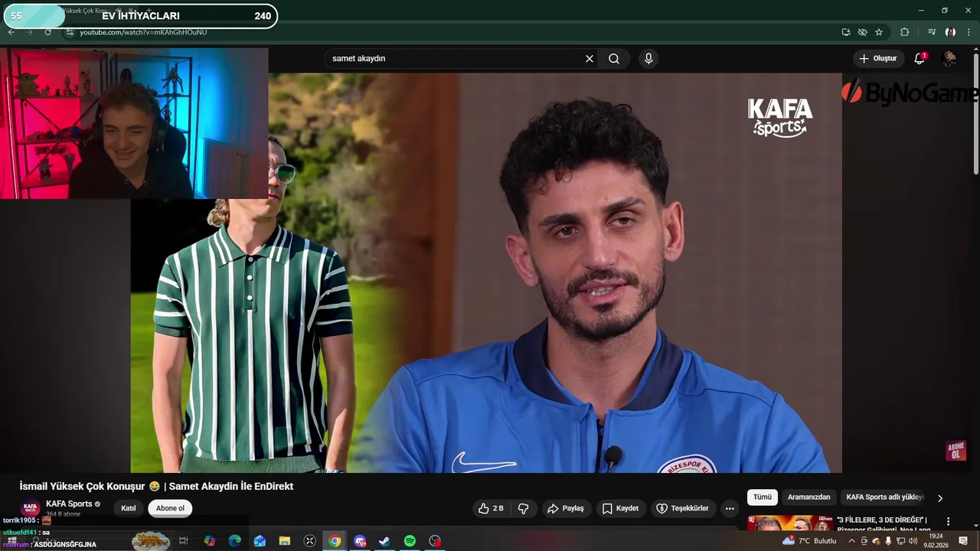The height and width of the screenshot is (551, 980).
Task: Click the video player area
Action: point(486,272)
